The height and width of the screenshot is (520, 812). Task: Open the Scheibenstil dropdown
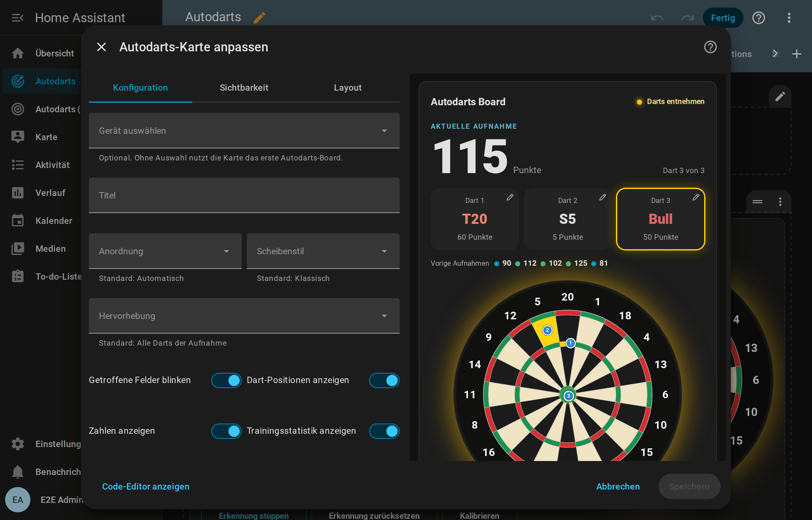323,251
